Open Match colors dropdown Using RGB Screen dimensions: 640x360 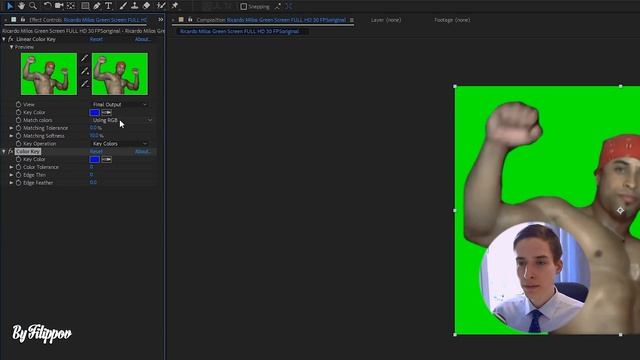(122, 120)
